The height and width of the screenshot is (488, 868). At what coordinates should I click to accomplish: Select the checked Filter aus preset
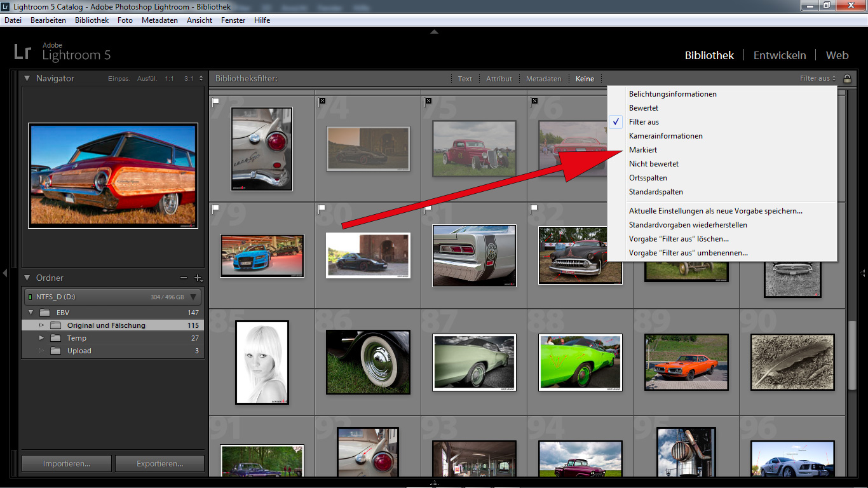[x=721, y=122]
